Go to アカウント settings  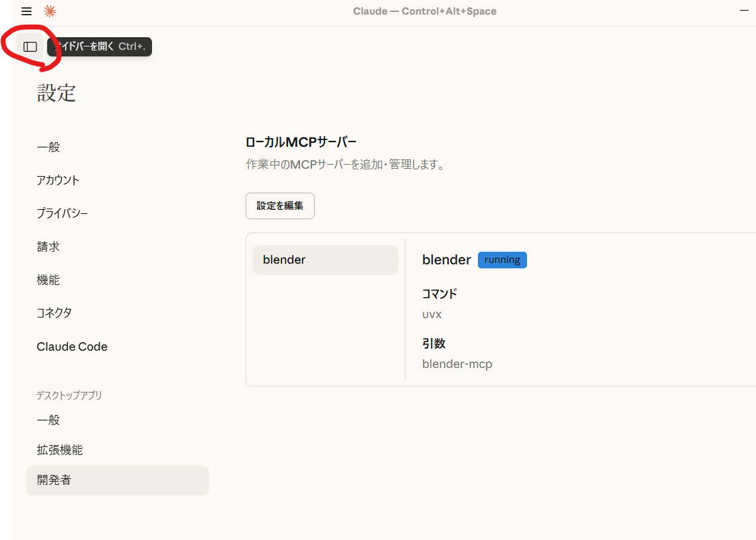point(58,180)
